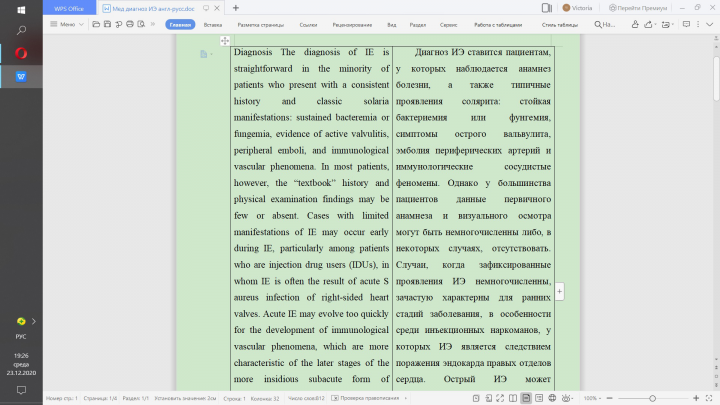The image size is (720, 405).
Task: Open the Стиль таблицы tab
Action: (560, 25)
